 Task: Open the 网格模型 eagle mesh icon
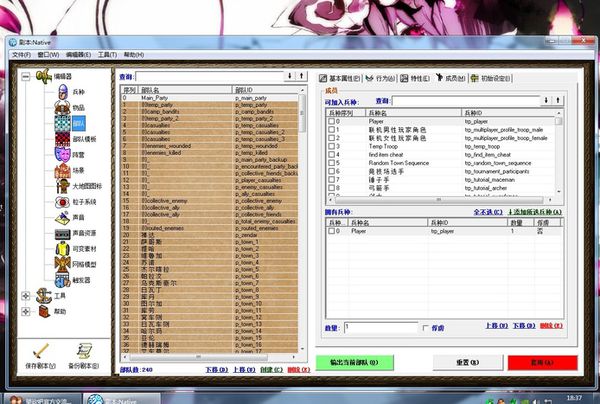[62, 264]
